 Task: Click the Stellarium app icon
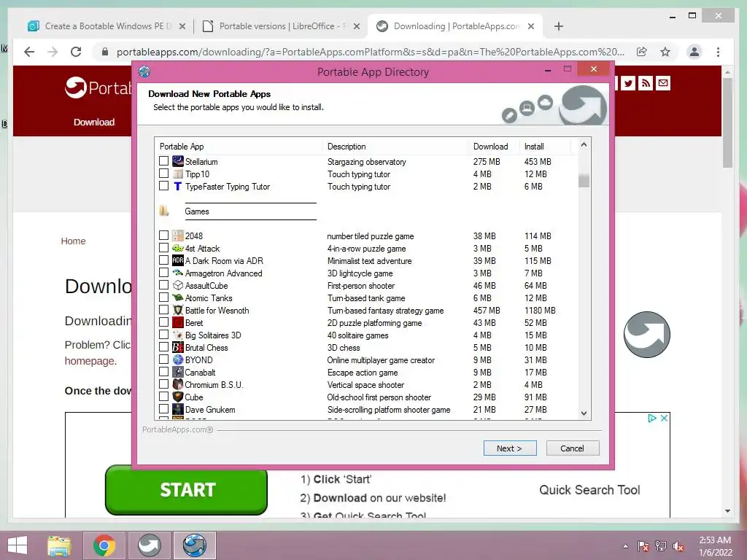pyautogui.click(x=178, y=161)
